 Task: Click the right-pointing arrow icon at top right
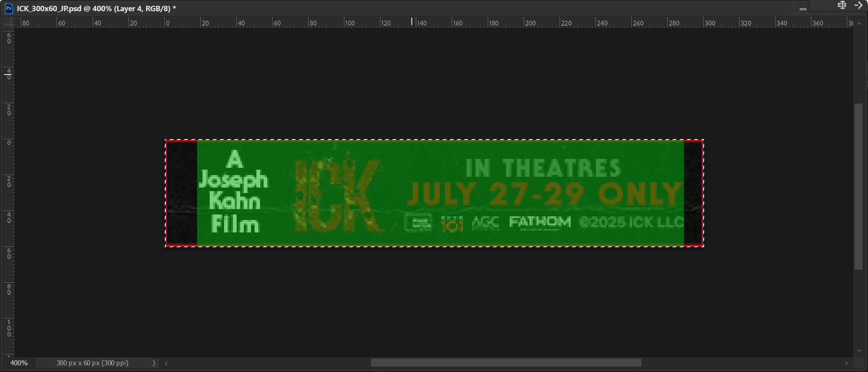pyautogui.click(x=858, y=5)
